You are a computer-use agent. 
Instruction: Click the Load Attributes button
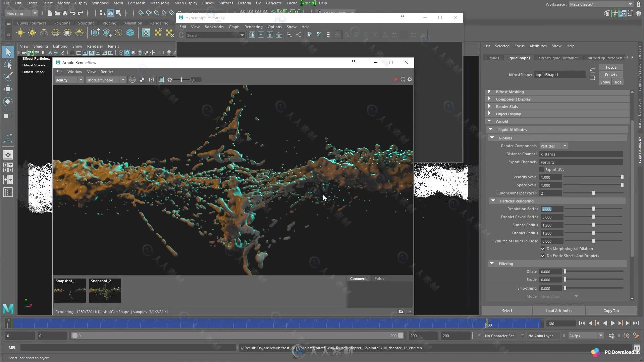click(x=559, y=311)
